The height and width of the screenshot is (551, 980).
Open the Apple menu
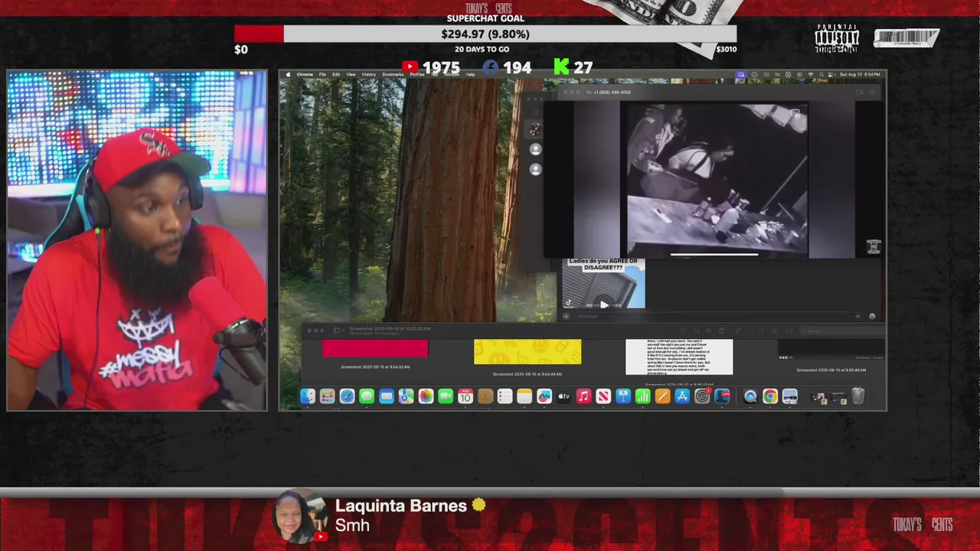[x=288, y=74]
